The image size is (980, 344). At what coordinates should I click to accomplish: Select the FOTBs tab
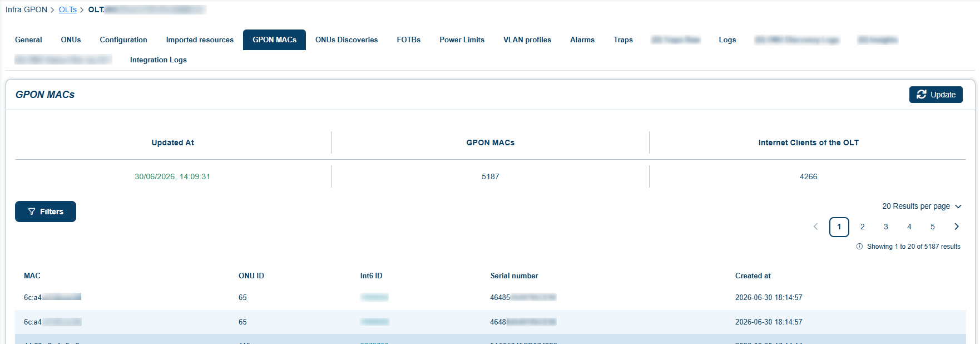coord(409,40)
